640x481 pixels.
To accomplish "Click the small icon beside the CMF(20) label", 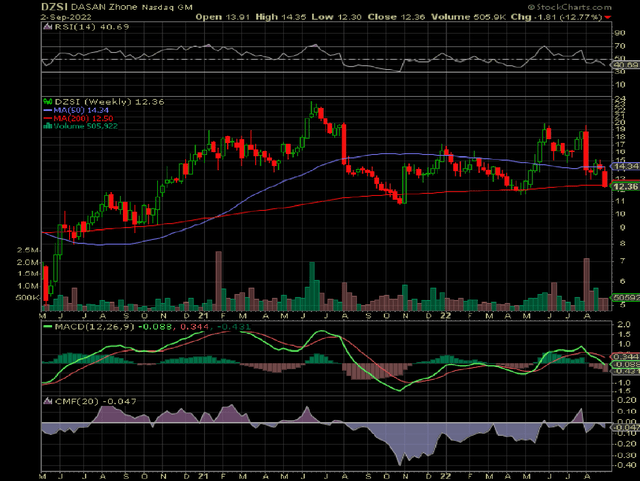I will (x=47, y=401).
